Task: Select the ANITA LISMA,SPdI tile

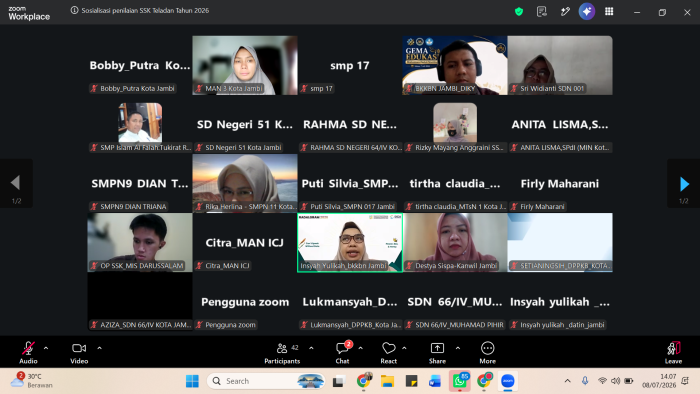Action: click(x=560, y=124)
